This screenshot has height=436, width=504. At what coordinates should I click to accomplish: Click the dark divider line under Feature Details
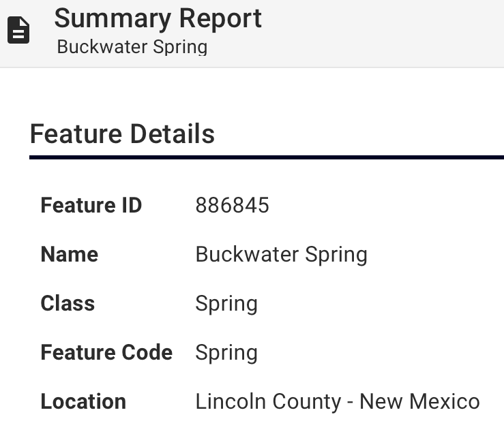(266, 157)
